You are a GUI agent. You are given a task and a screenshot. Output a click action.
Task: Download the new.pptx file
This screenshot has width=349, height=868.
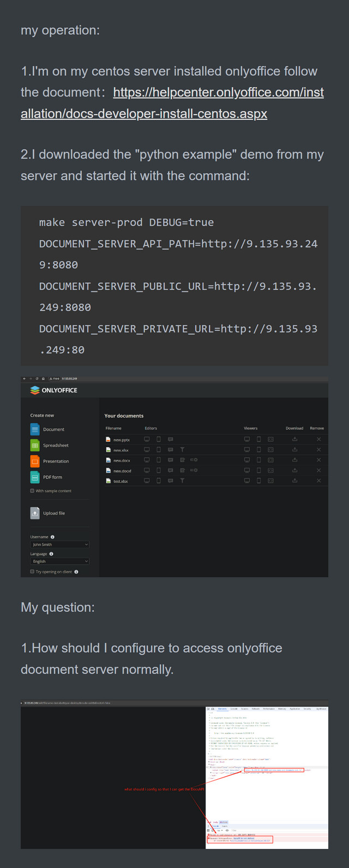[295, 439]
